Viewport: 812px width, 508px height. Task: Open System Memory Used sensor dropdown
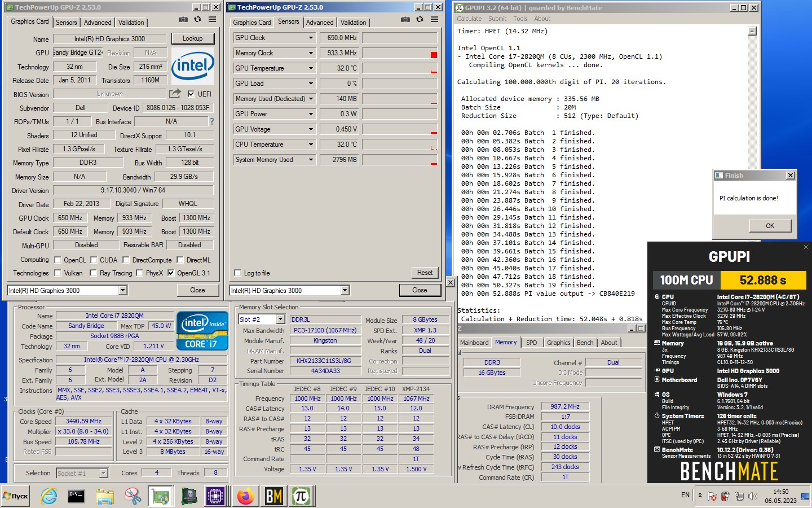(311, 160)
